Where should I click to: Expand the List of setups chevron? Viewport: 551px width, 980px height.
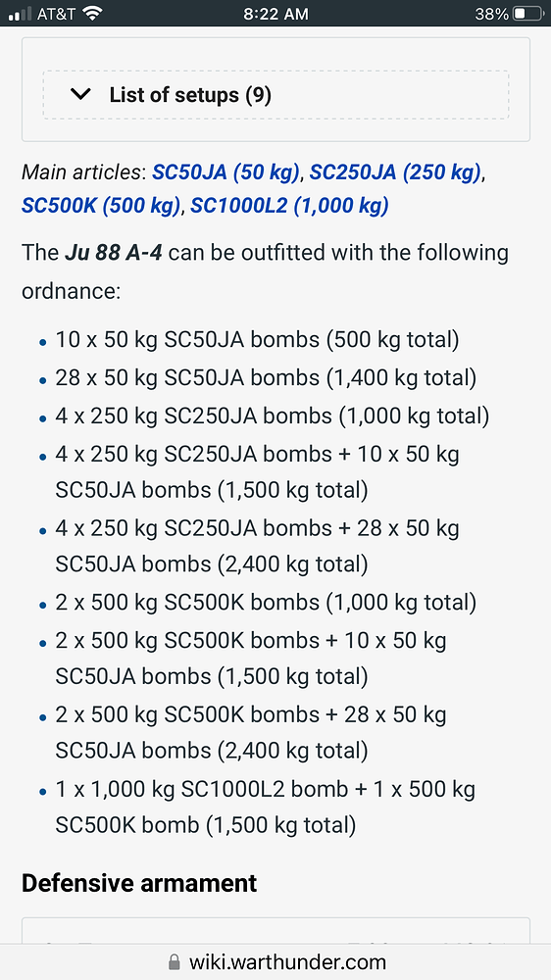point(80,95)
